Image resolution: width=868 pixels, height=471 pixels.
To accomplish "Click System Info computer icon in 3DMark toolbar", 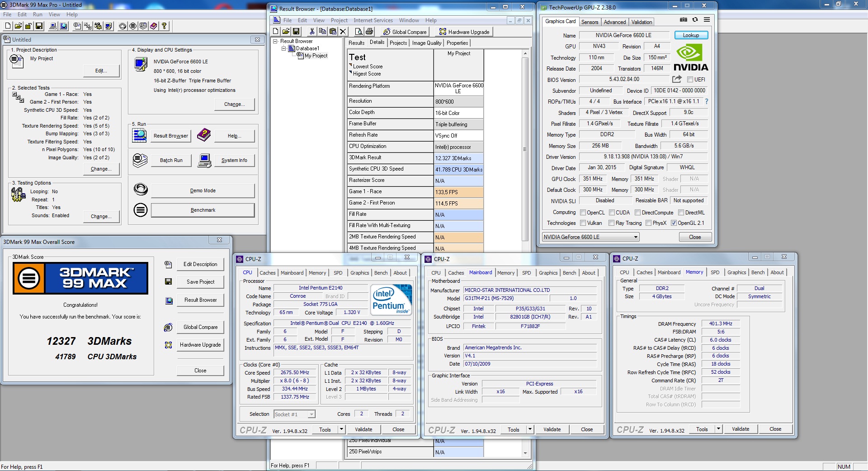I will [53, 26].
